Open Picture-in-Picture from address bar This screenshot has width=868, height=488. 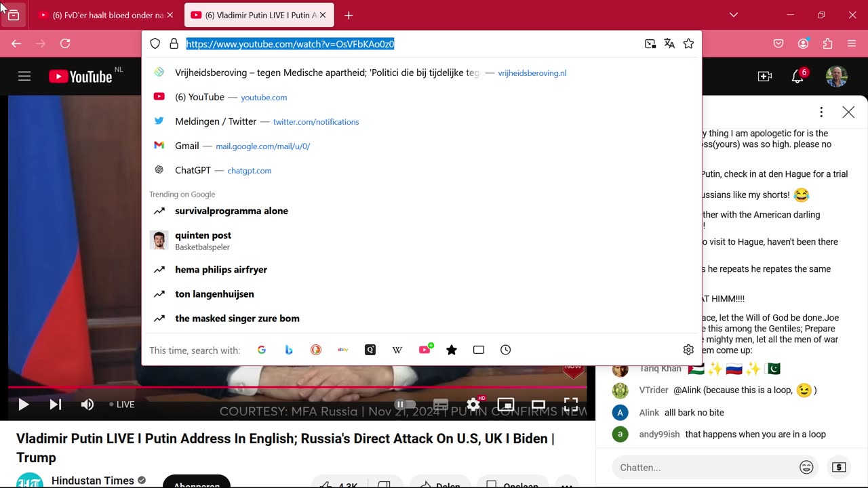tap(650, 43)
